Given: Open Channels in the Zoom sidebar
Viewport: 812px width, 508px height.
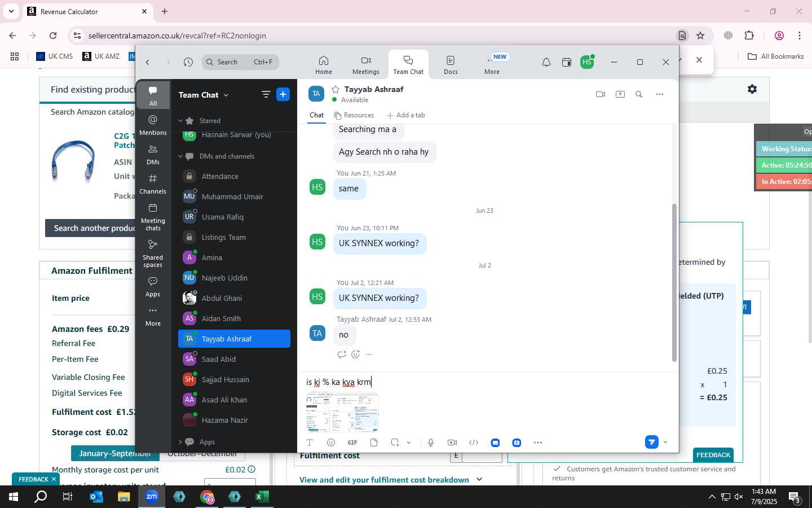Looking at the screenshot, I should coord(153,183).
